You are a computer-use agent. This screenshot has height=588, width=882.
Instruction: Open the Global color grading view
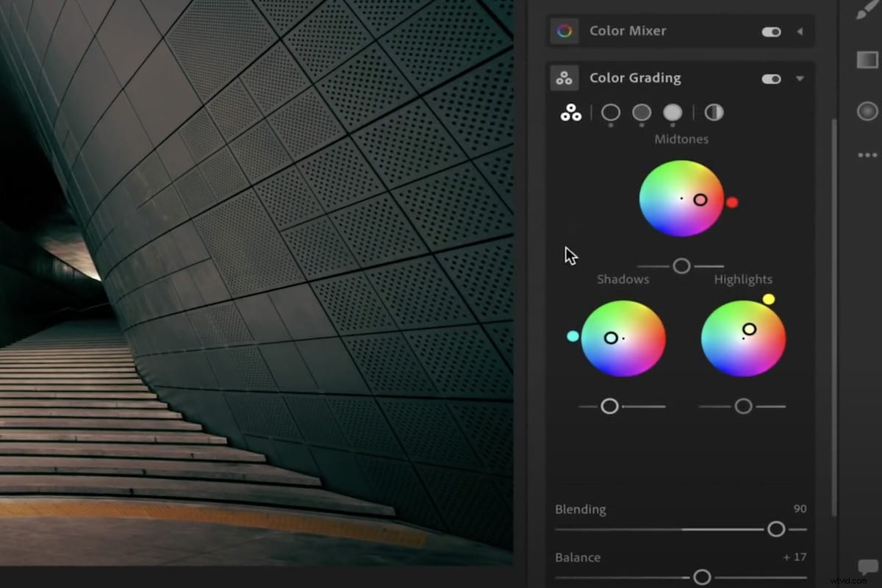click(713, 112)
